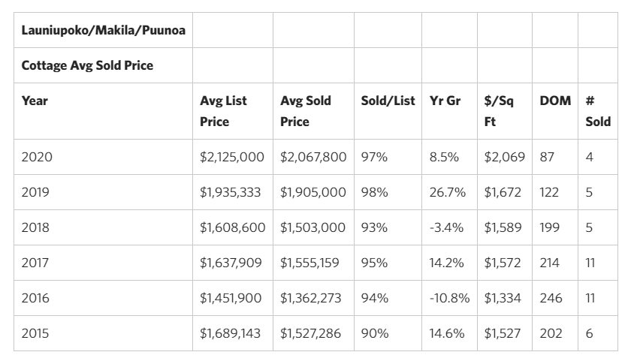Viewport: 631px width, 364px height.
Task: Click the # Sold column header
Action: [x=597, y=110]
